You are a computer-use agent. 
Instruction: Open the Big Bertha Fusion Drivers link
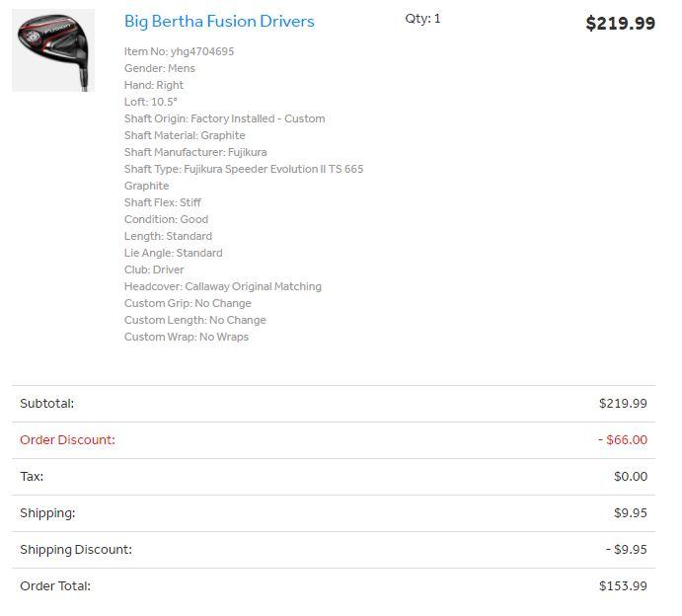219,21
